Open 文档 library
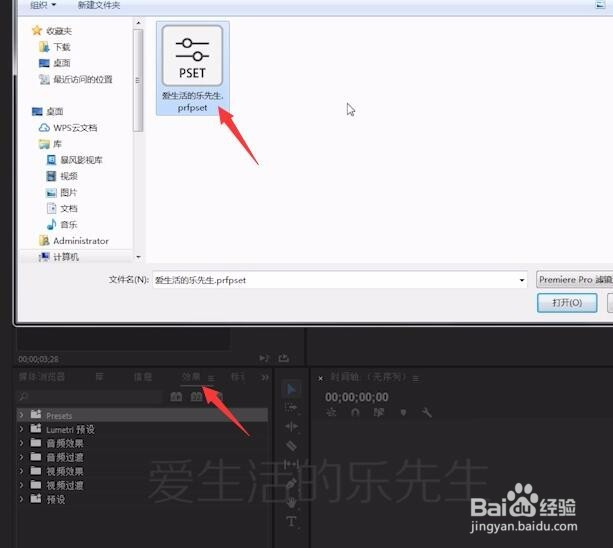Image resolution: width=613 pixels, height=548 pixels. point(62,208)
